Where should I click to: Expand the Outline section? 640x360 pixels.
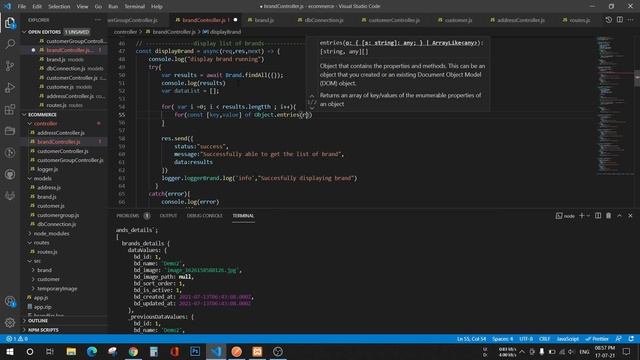tap(64, 321)
